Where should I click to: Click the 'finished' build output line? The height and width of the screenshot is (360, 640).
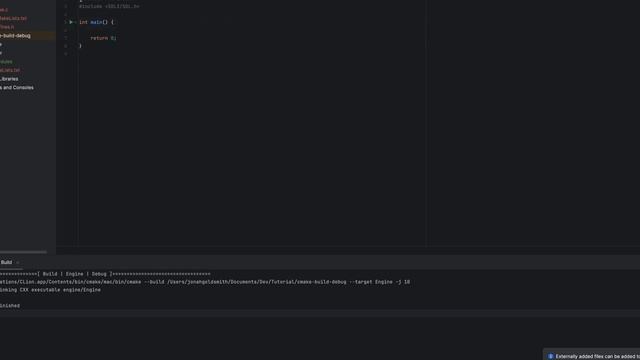tap(10, 305)
